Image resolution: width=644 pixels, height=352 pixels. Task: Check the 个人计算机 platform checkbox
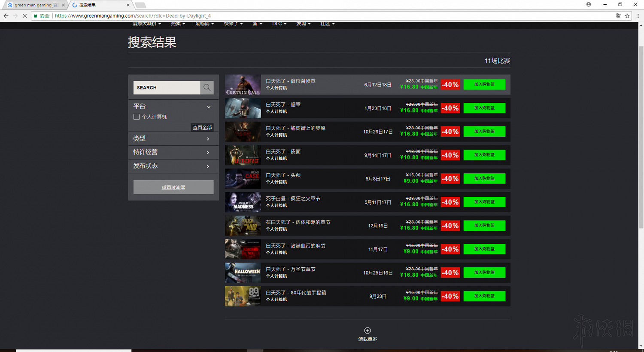(x=137, y=117)
